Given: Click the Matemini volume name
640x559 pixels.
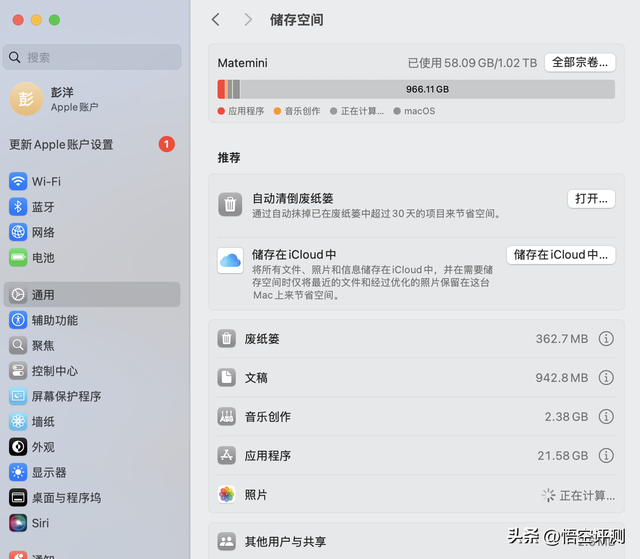Looking at the screenshot, I should 242,63.
